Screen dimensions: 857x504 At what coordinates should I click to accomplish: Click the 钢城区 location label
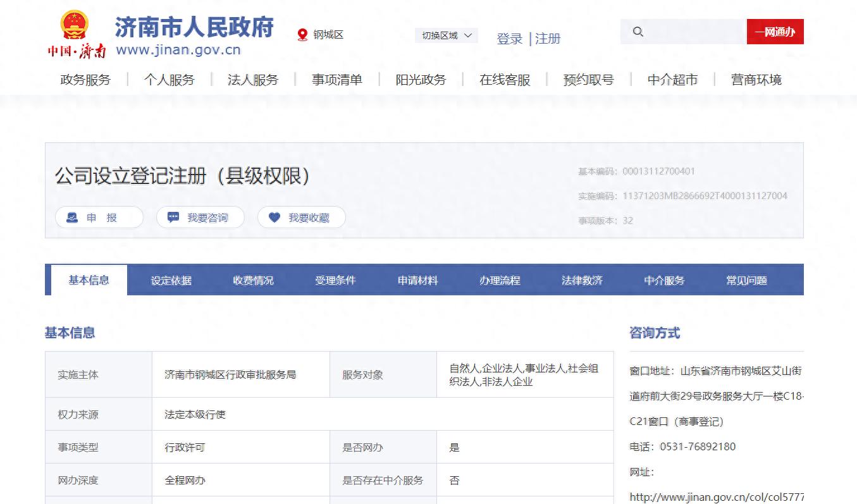[x=329, y=35]
